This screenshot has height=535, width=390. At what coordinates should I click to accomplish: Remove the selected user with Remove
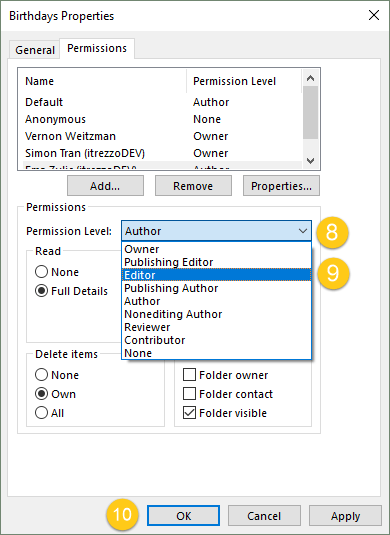(x=193, y=186)
